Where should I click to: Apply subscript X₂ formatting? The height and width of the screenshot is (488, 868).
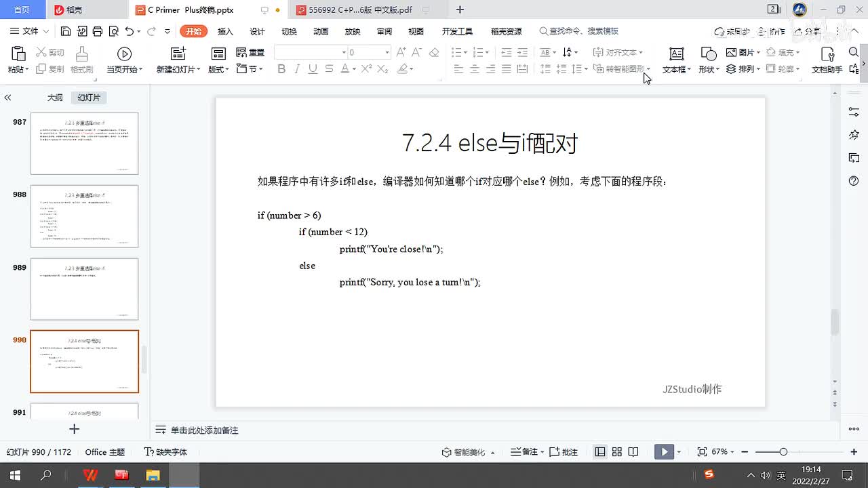point(382,69)
